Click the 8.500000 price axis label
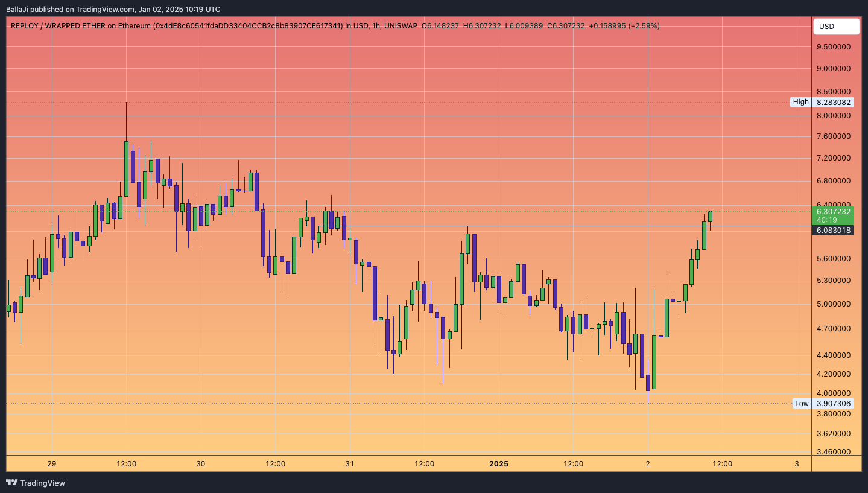Image resolution: width=868 pixels, height=493 pixels. point(834,92)
